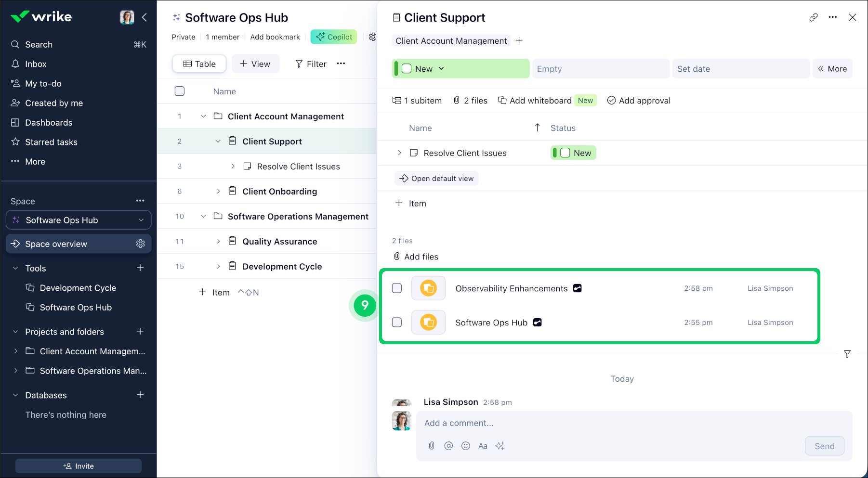Open the Software Ops Hub space selector
The image size is (868, 478).
click(x=79, y=220)
